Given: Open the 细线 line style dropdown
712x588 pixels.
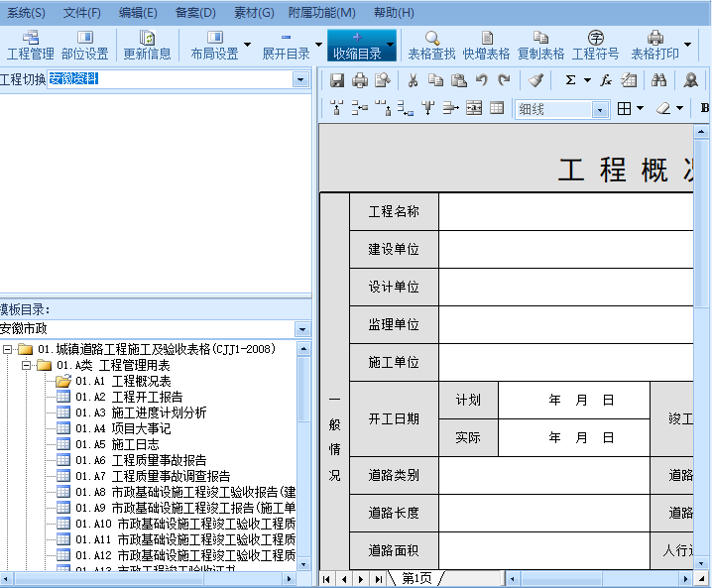Looking at the screenshot, I should [600, 109].
